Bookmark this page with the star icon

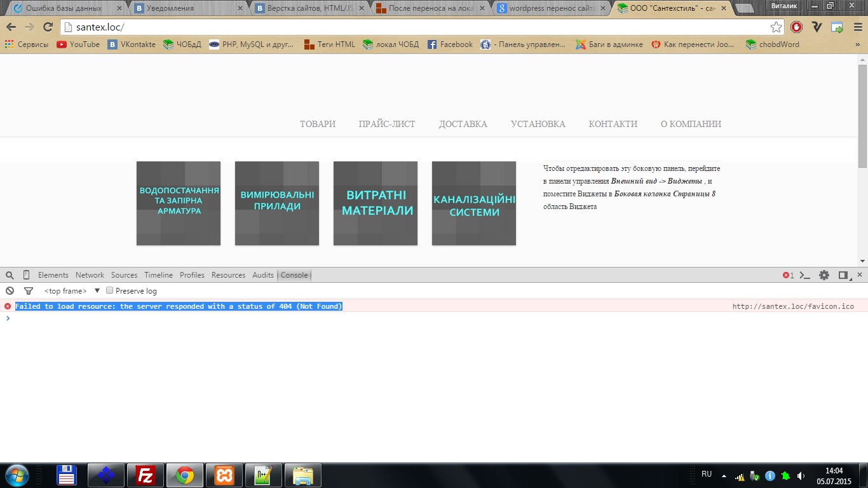pyautogui.click(x=776, y=27)
